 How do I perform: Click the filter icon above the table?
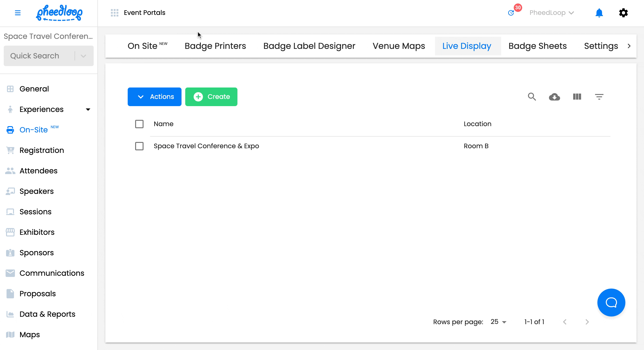coord(599,97)
